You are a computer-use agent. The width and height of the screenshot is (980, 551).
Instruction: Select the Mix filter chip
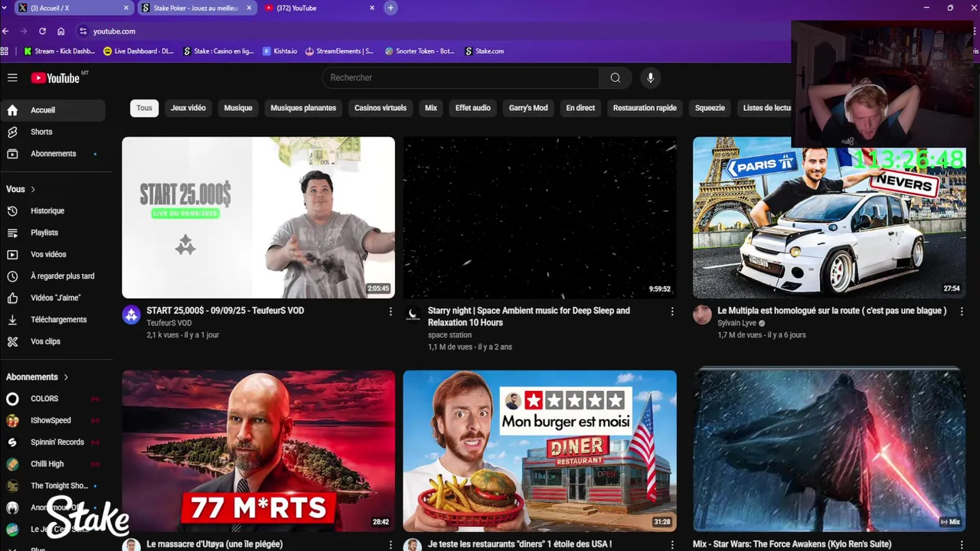(431, 108)
